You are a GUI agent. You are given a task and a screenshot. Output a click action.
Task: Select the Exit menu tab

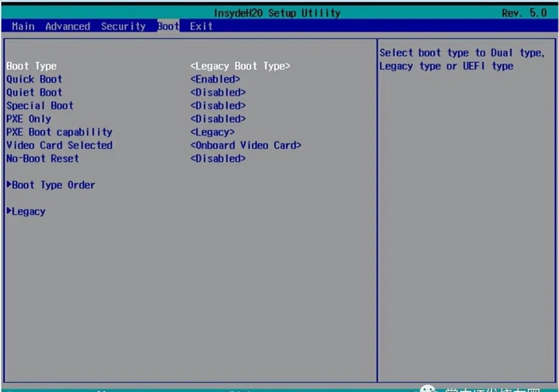pyautogui.click(x=201, y=26)
